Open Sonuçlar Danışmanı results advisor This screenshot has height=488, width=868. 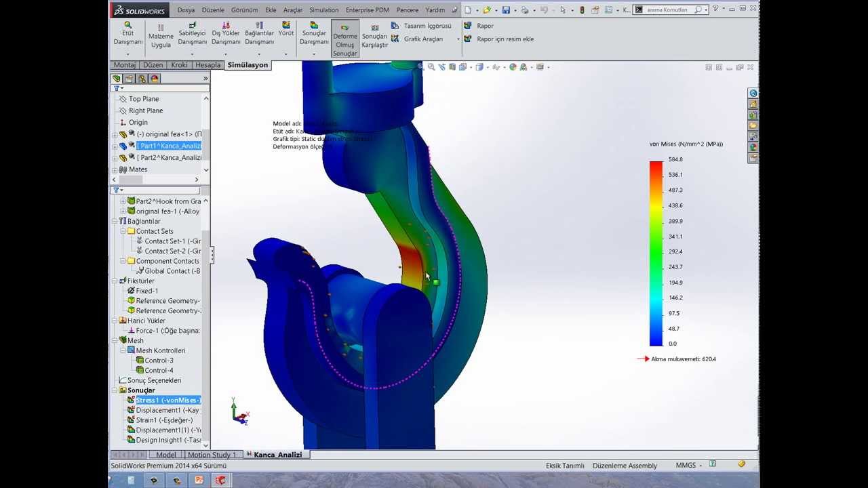[x=314, y=33]
